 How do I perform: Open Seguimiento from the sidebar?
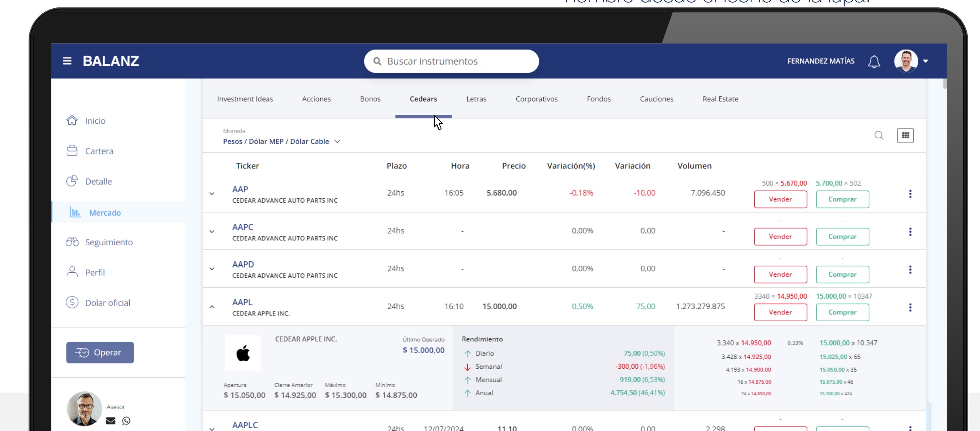coord(99,242)
